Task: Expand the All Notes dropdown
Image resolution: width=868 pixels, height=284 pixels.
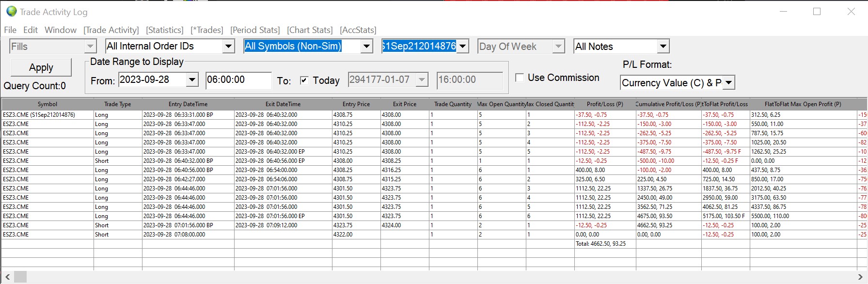Action: [663, 47]
